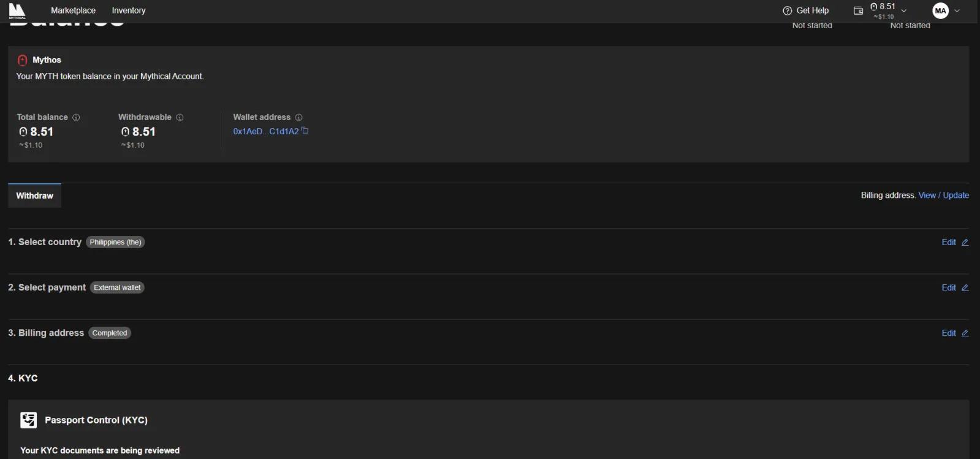Viewport: 980px width, 459px height.
Task: Click the 0x1AeD...C1d1A2 wallet address
Action: (265, 131)
